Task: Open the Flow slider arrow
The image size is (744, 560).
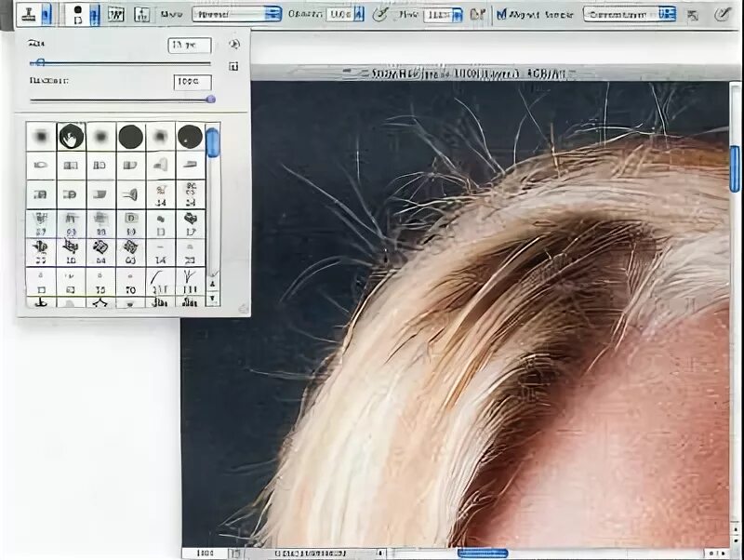Action: pyautogui.click(x=457, y=15)
